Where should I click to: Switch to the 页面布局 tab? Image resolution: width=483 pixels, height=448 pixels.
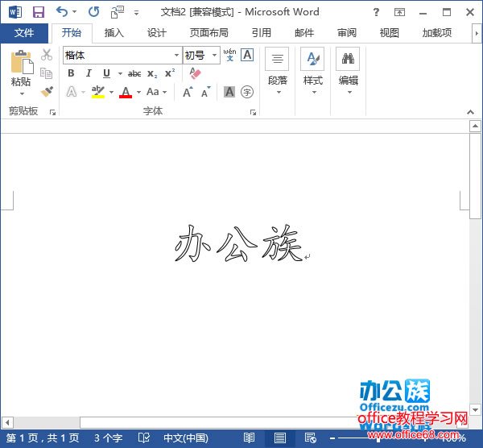pos(208,33)
